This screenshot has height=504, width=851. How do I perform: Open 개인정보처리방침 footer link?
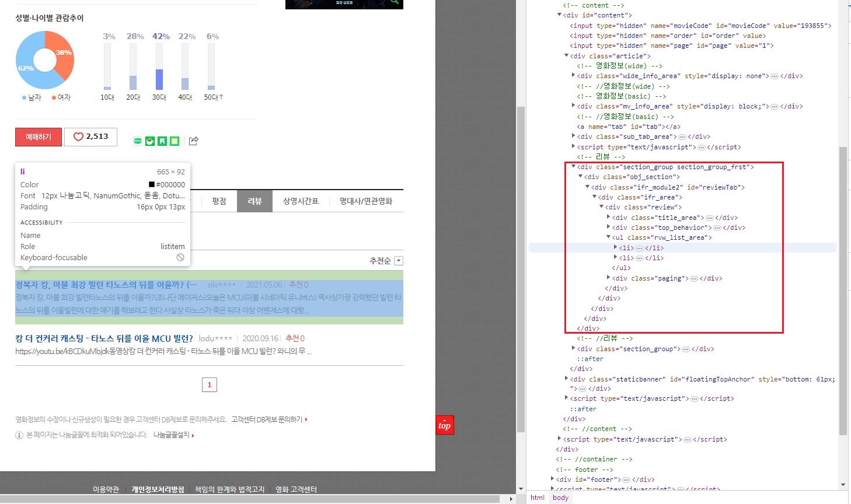158,489
